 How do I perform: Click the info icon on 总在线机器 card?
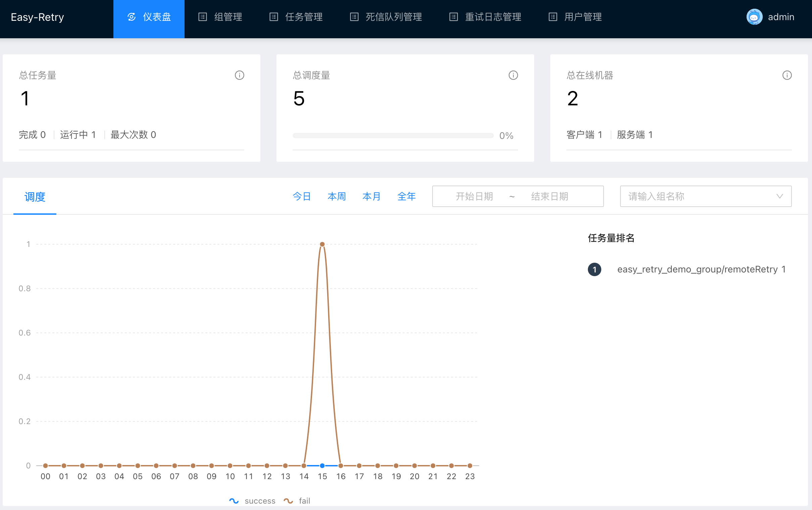click(x=787, y=75)
